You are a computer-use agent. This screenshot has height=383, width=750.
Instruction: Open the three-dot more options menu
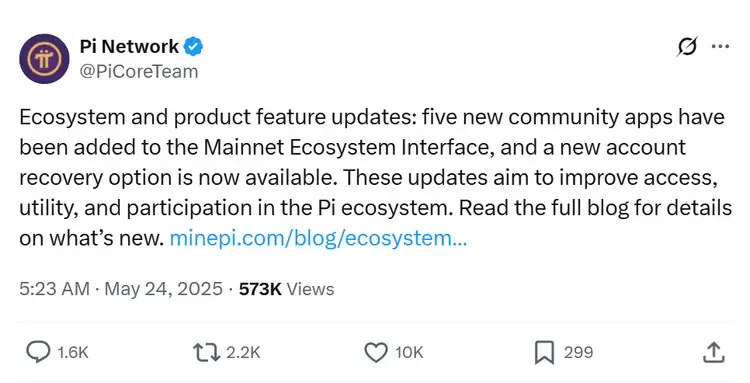coord(720,46)
